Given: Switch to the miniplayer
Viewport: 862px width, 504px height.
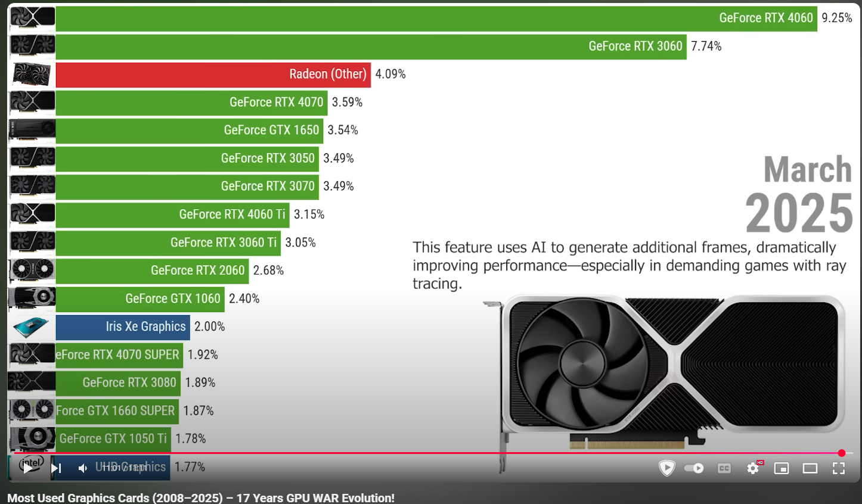Looking at the screenshot, I should click(x=782, y=468).
